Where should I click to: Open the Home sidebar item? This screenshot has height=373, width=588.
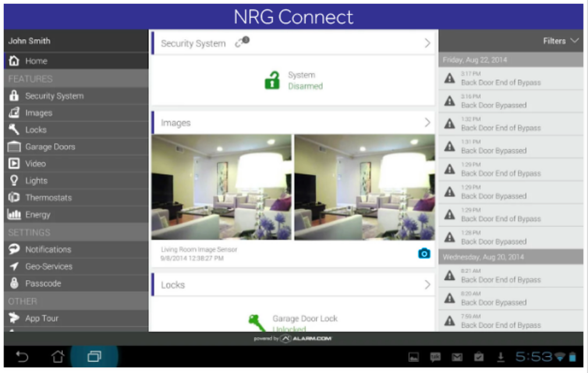(76, 61)
